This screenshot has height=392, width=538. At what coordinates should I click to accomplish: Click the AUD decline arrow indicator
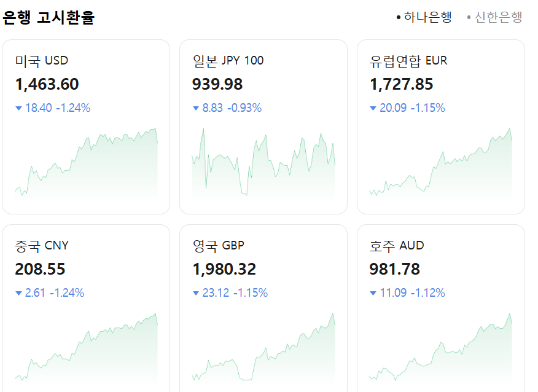coord(373,292)
